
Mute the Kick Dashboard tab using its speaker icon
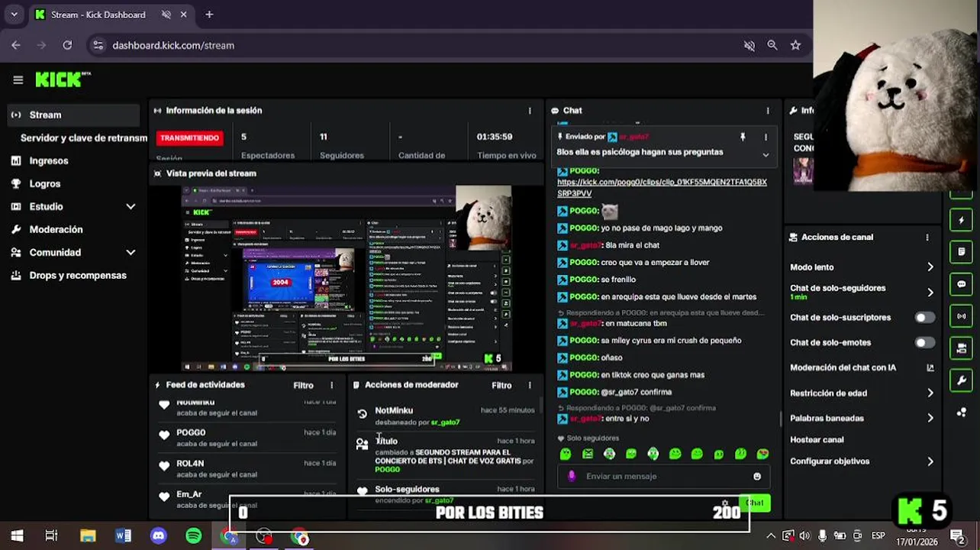click(166, 15)
